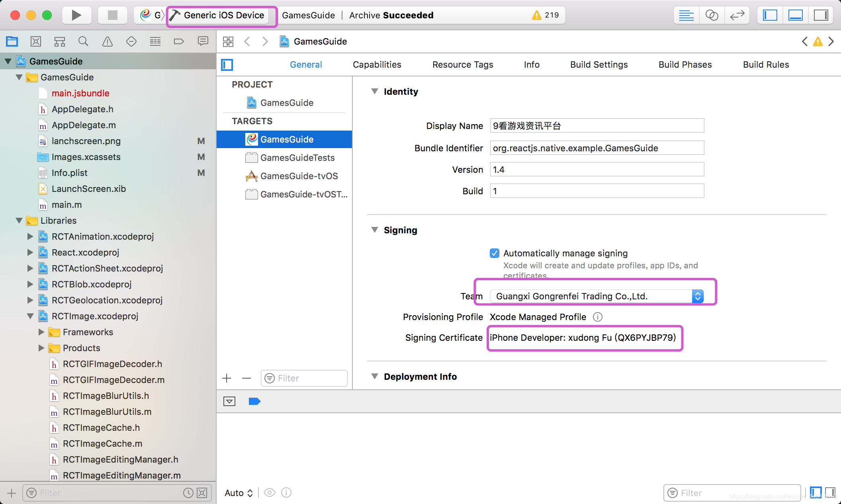The height and width of the screenshot is (504, 841).
Task: Open the Report navigator
Action: [x=203, y=41]
